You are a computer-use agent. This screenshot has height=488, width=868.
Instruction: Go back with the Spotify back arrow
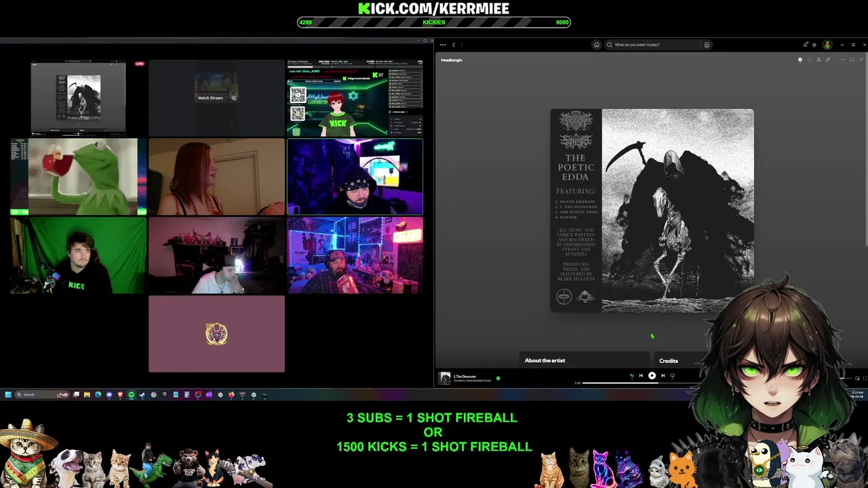[x=454, y=45]
